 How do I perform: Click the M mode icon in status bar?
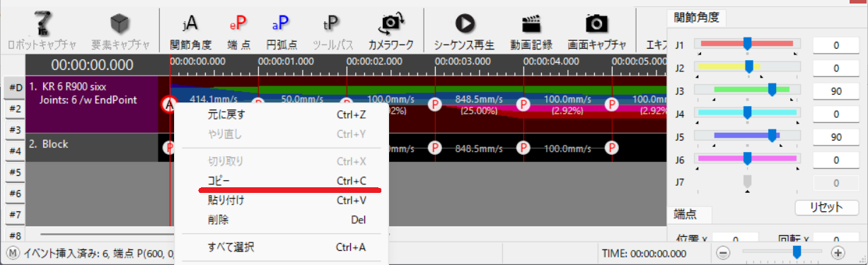[13, 252]
